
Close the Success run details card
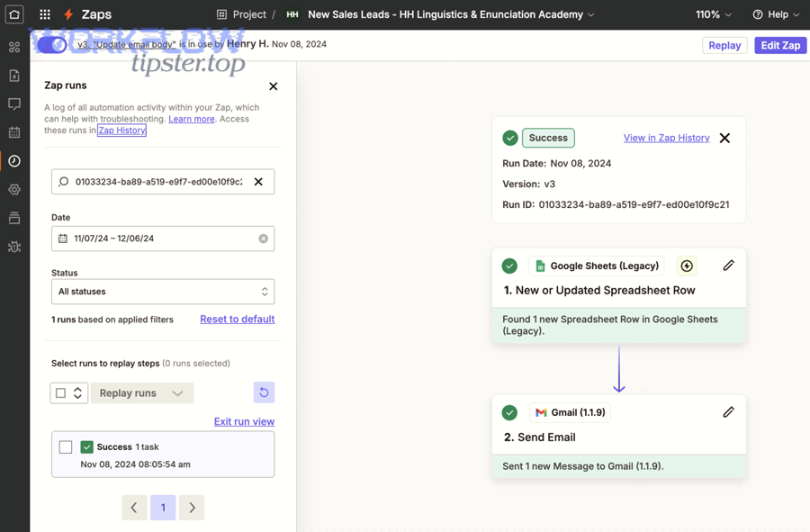click(x=724, y=138)
